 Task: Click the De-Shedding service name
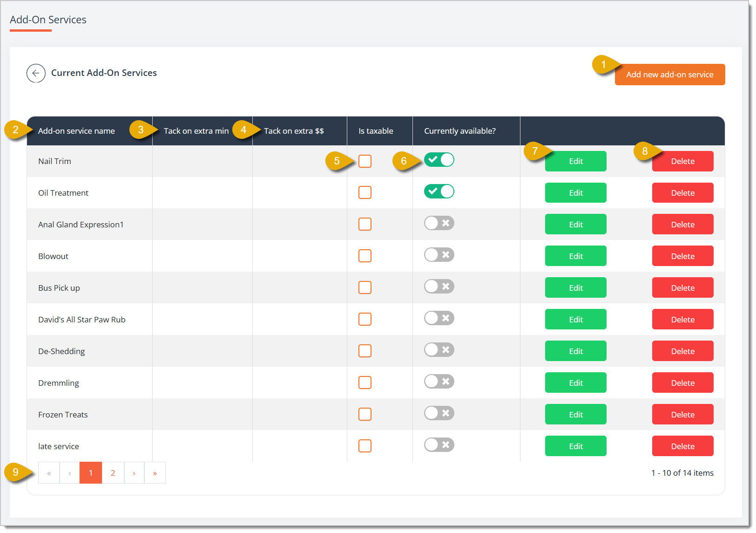click(x=61, y=351)
